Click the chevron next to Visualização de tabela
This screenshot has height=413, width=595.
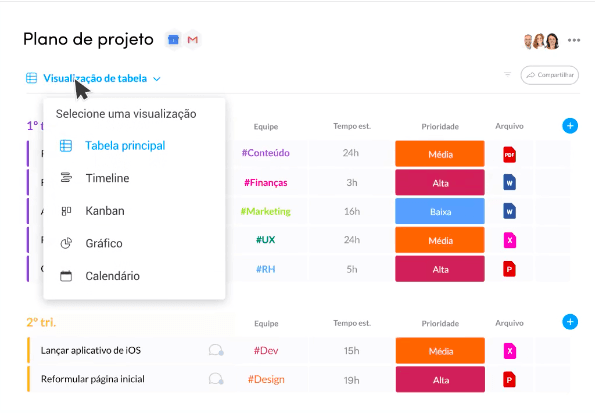click(157, 79)
